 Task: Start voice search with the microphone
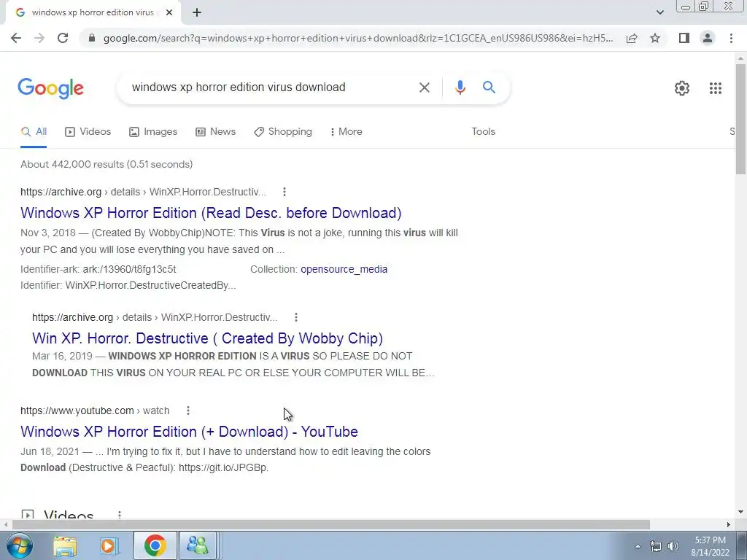pos(460,87)
